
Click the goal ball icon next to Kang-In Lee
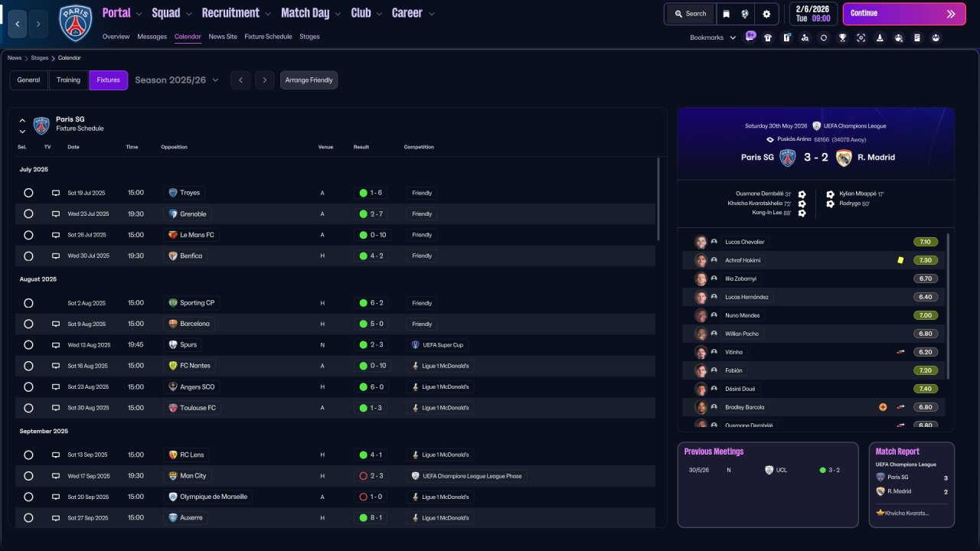click(x=802, y=213)
